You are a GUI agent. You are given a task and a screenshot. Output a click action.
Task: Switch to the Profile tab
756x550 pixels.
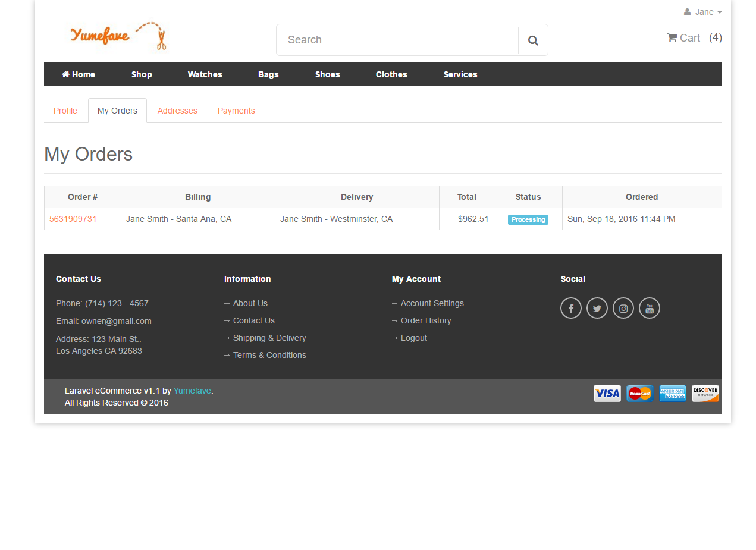(65, 111)
